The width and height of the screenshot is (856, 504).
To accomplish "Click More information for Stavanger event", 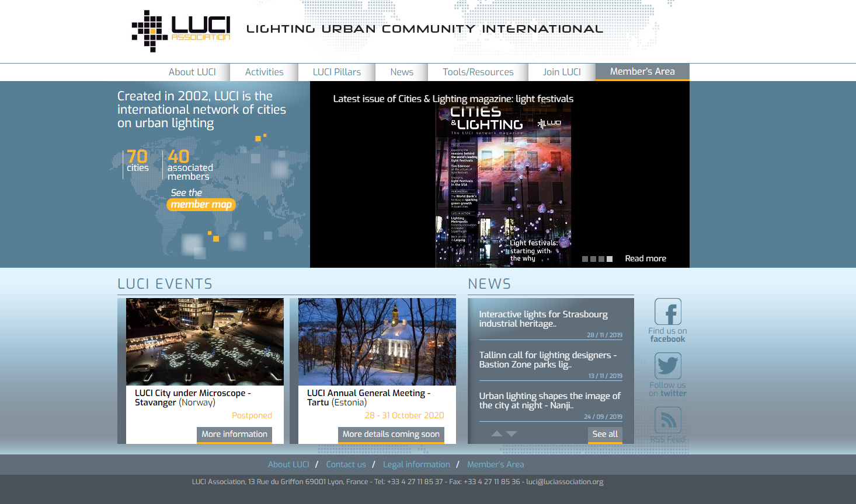I will click(234, 435).
